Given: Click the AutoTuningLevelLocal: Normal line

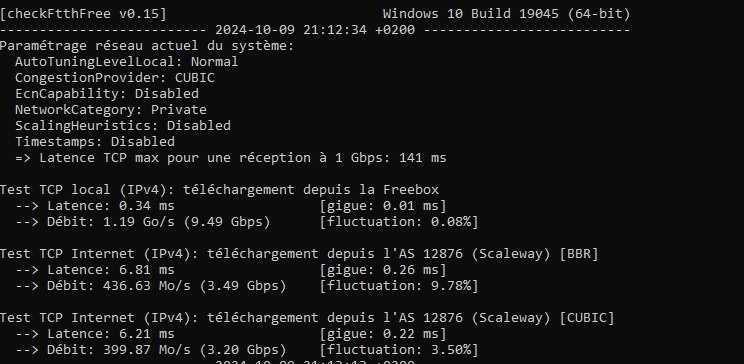Looking at the screenshot, I should [x=127, y=62].
